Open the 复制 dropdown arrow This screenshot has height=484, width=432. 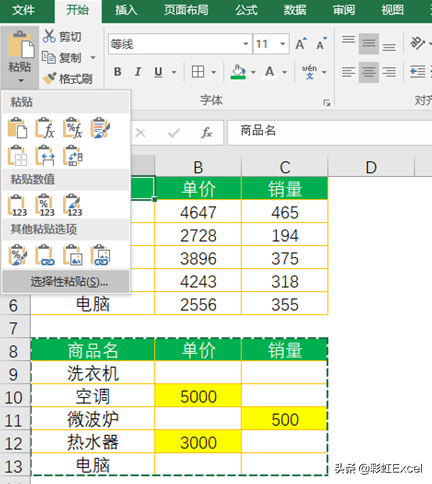(93, 58)
